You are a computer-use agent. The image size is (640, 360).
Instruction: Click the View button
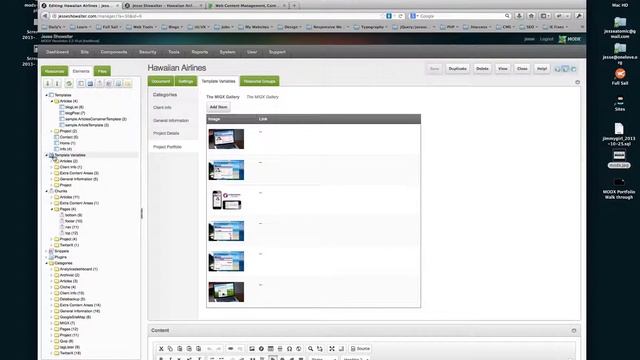click(503, 69)
